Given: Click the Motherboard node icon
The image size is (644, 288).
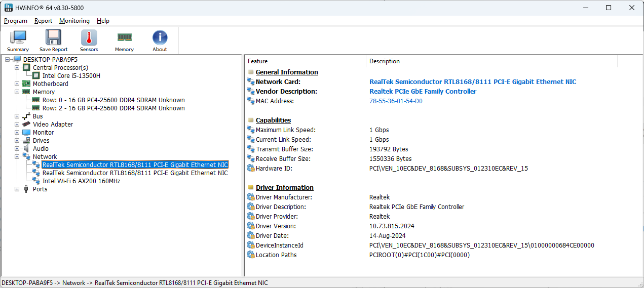Looking at the screenshot, I should (x=27, y=84).
